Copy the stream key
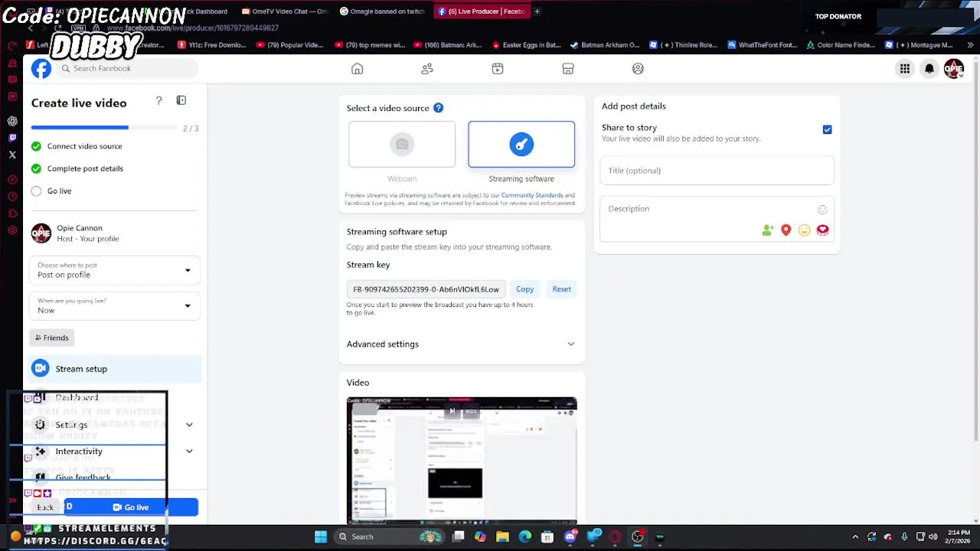 [524, 289]
